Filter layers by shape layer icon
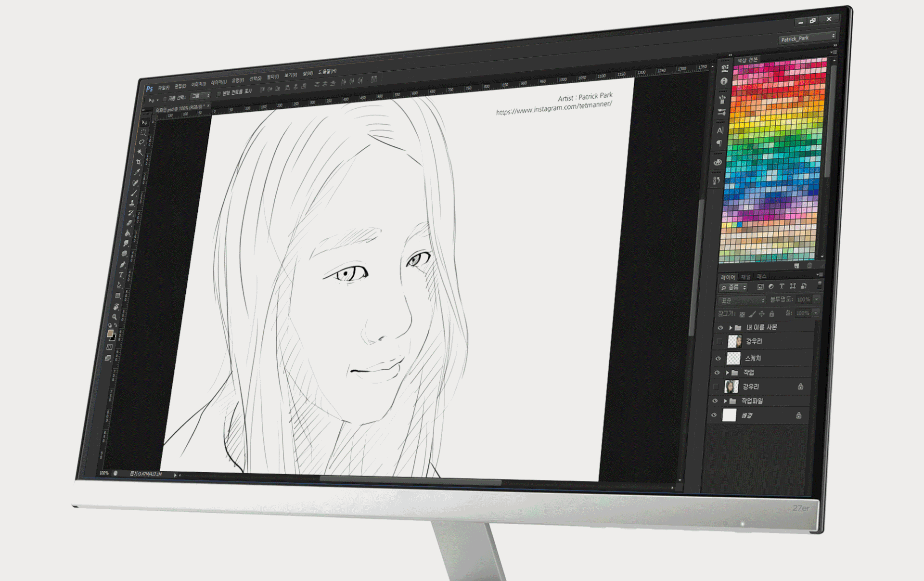The width and height of the screenshot is (924, 581). [793, 286]
